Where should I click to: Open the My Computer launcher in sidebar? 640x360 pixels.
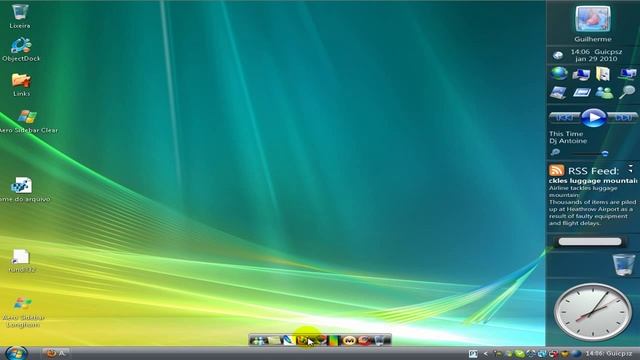tap(581, 74)
